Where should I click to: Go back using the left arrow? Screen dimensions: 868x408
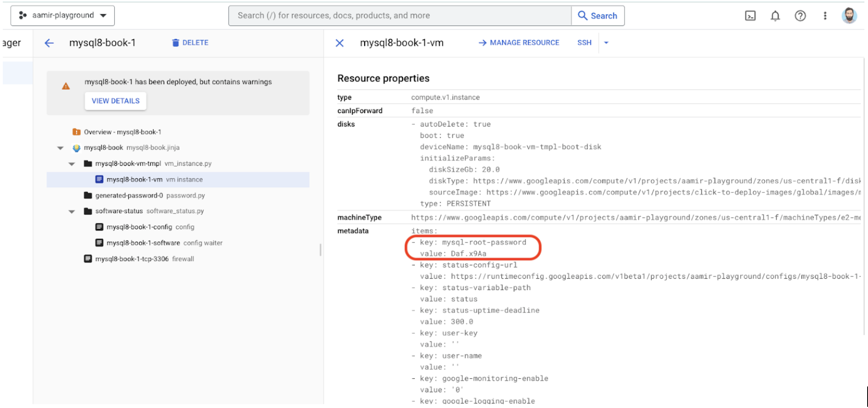coord(49,43)
